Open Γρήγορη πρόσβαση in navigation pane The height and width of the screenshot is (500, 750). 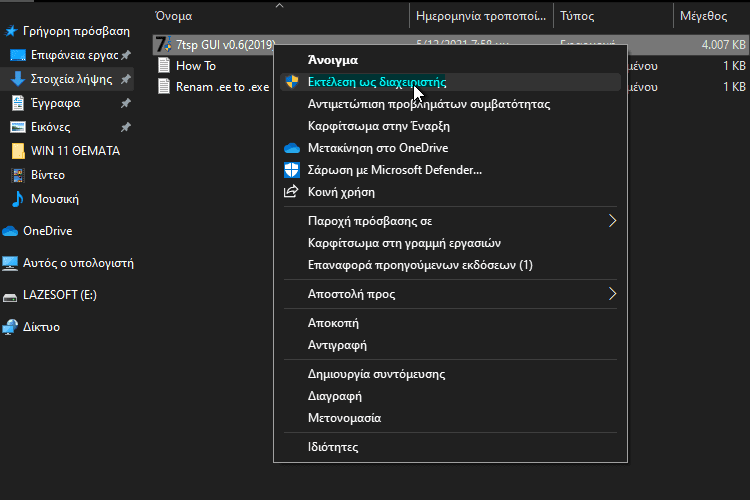tap(76, 32)
